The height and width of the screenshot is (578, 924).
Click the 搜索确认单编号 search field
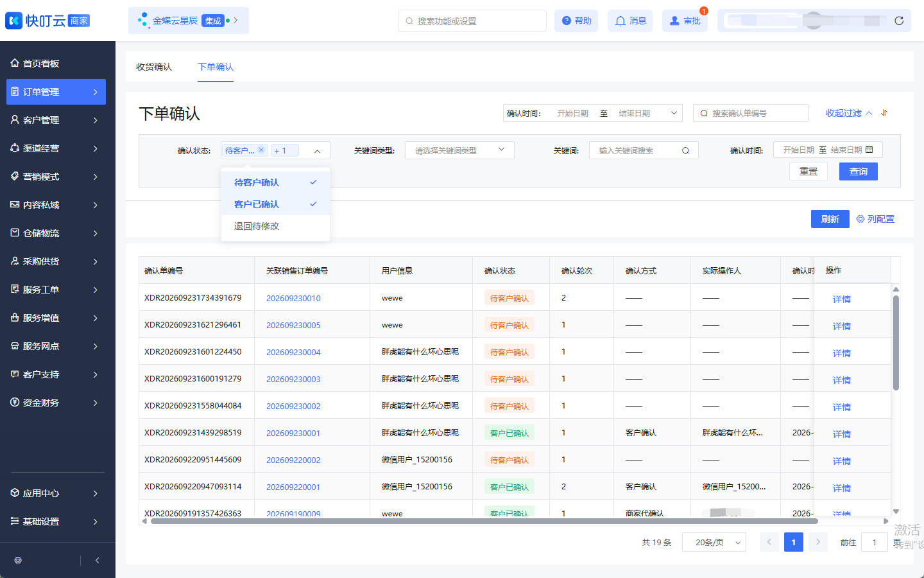(x=751, y=113)
